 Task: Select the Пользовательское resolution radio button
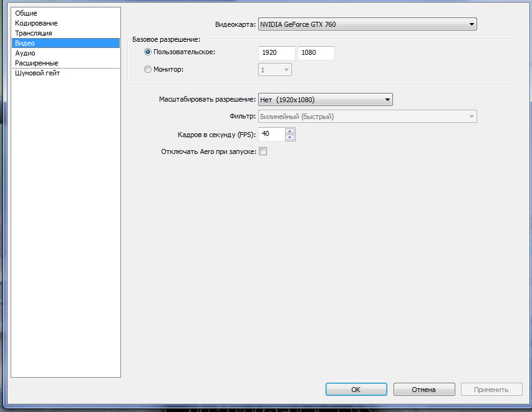point(148,52)
